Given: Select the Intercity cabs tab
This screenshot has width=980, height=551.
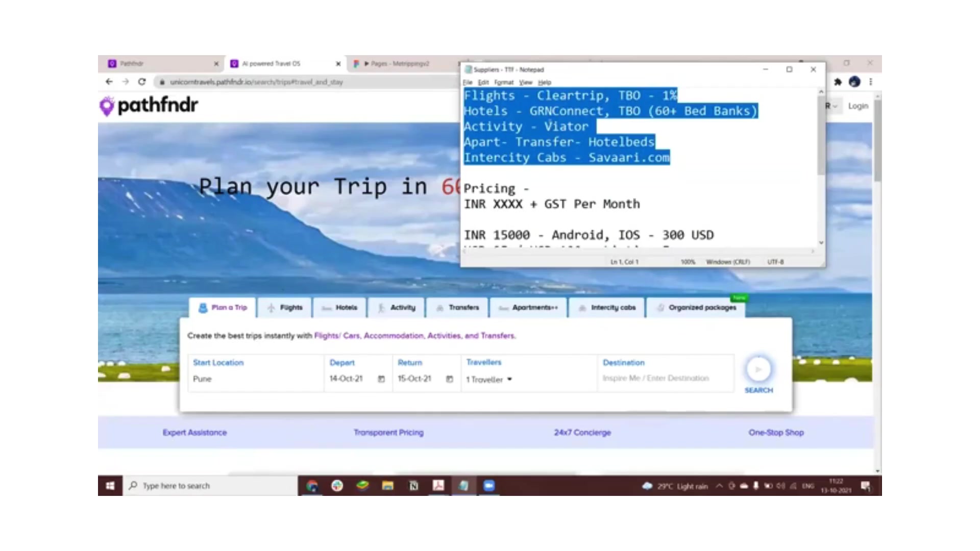Looking at the screenshot, I should point(607,308).
